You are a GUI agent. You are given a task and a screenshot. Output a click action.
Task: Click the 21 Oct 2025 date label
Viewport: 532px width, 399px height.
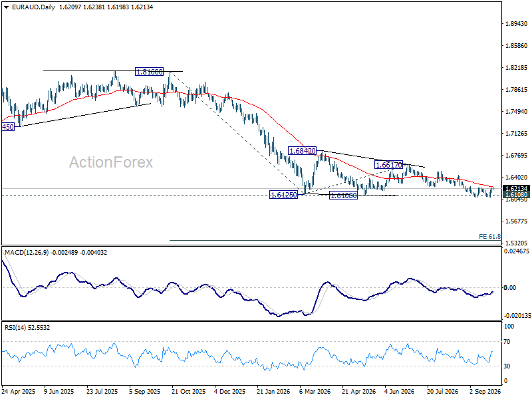pos(189,391)
